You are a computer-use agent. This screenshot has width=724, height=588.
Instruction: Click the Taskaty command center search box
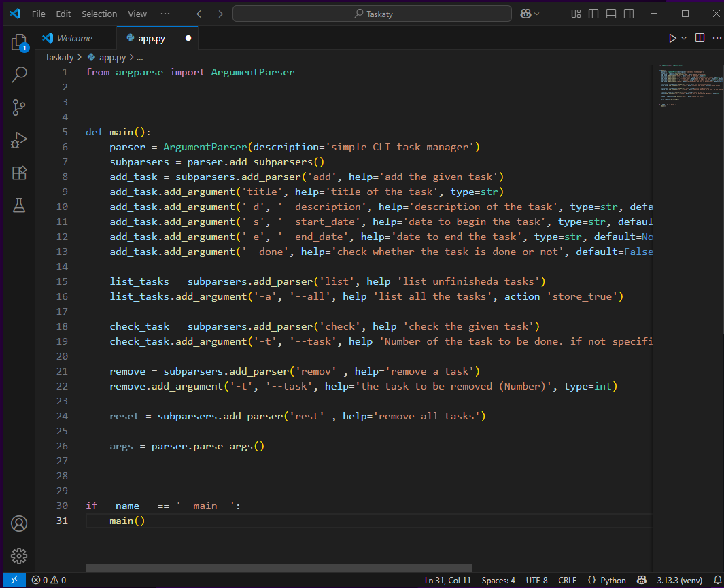(x=372, y=14)
